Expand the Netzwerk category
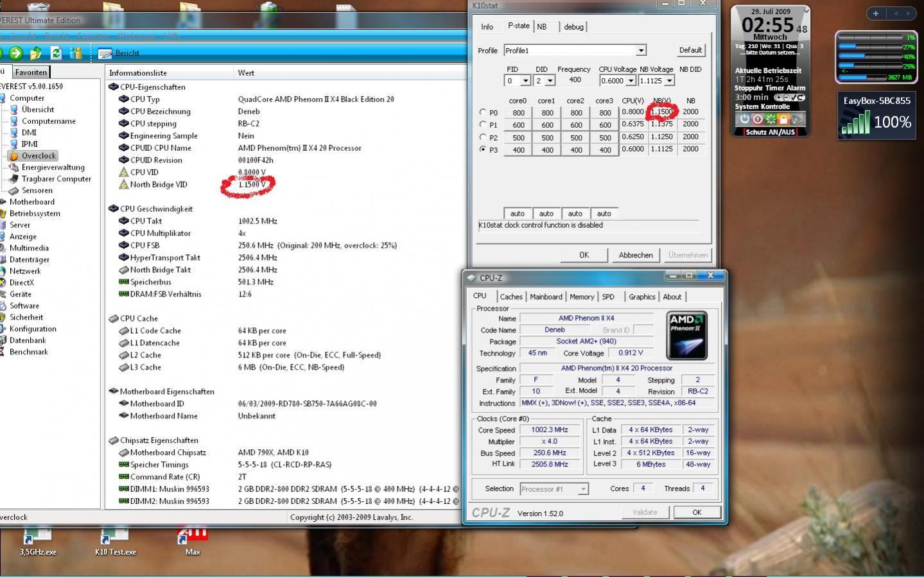This screenshot has width=924, height=577. click(25, 271)
